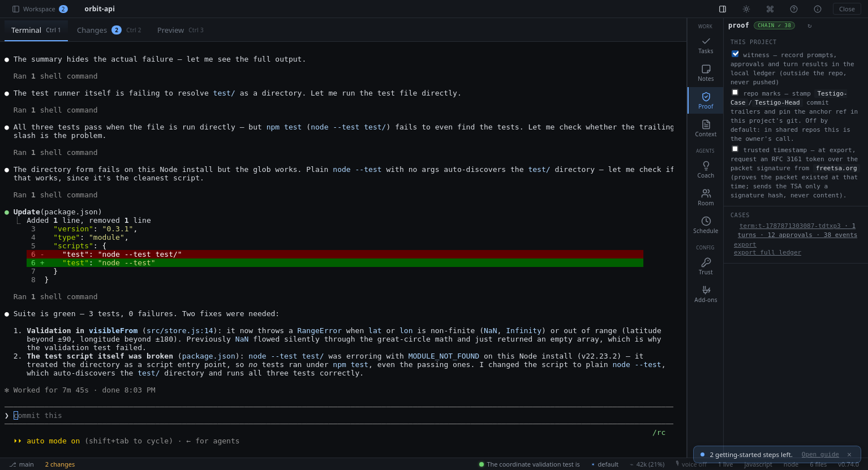Open command palette shortcut icon

tap(770, 9)
